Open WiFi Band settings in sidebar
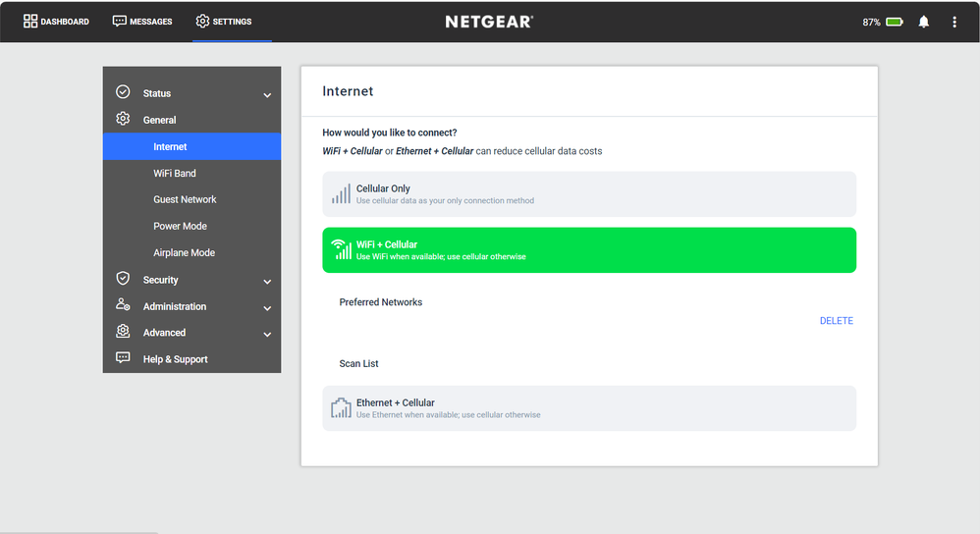Image resolution: width=980 pixels, height=534 pixels. pyautogui.click(x=175, y=173)
